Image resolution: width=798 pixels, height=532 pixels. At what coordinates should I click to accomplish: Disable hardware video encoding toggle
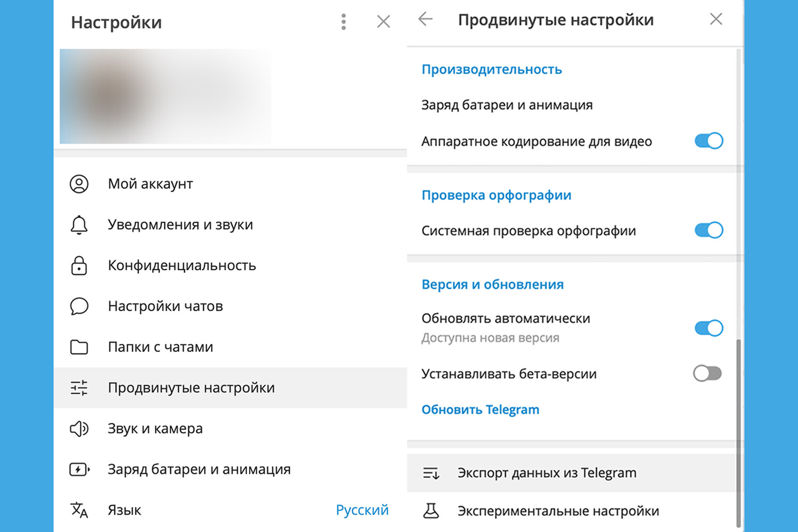(709, 141)
